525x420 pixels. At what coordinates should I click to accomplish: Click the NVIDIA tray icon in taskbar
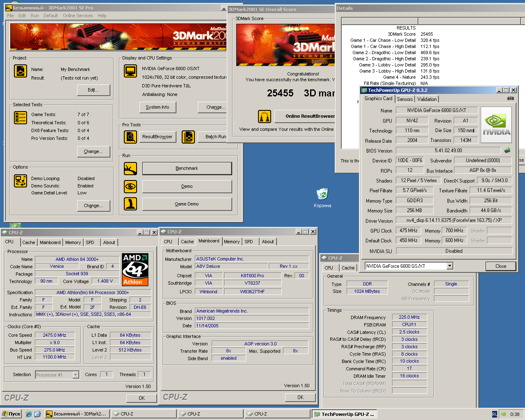point(503,414)
